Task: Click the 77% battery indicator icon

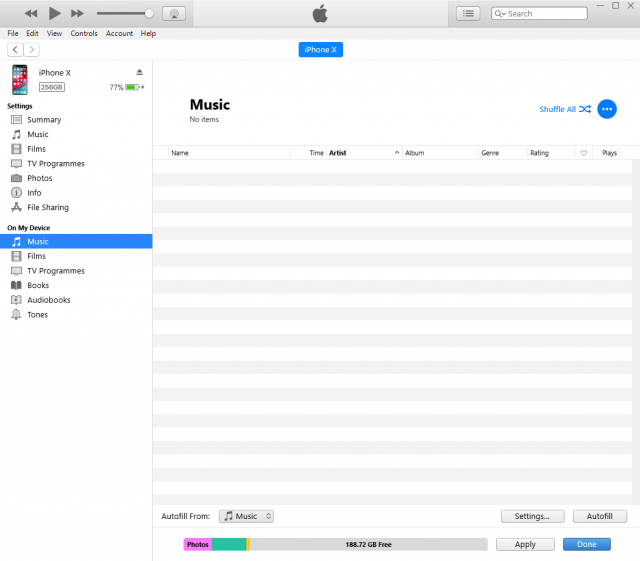Action: [132, 87]
